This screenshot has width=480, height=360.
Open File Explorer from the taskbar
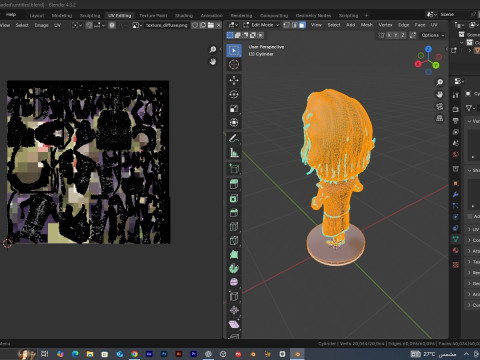pyautogui.click(x=90, y=354)
